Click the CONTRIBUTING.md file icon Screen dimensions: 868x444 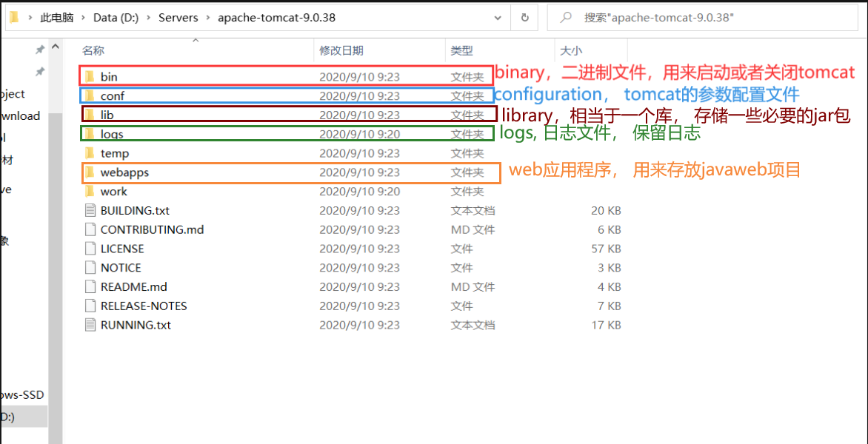[90, 229]
